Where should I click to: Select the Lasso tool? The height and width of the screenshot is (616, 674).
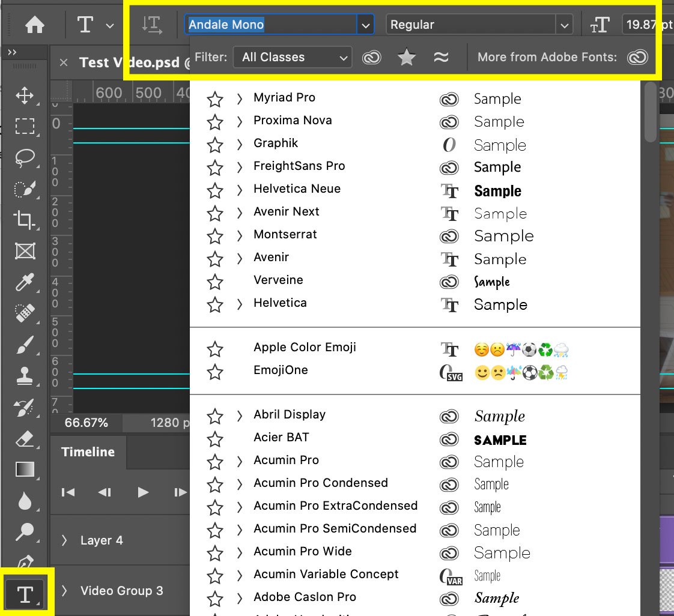[x=25, y=157]
